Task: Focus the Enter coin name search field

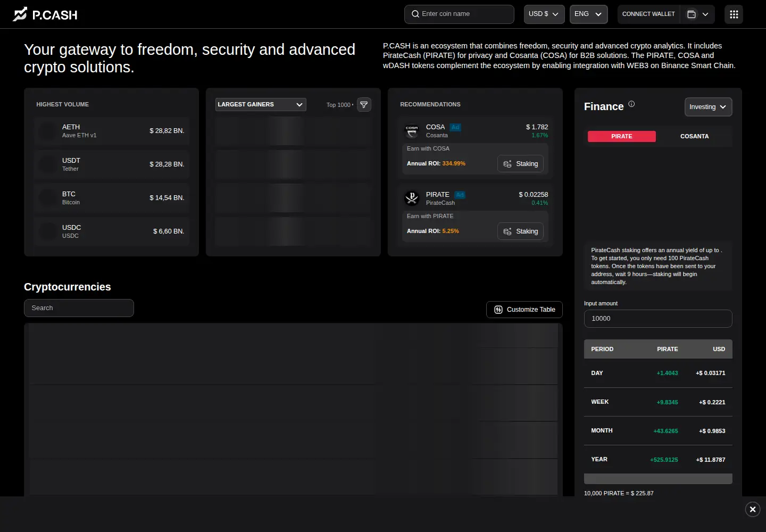Action: (459, 14)
